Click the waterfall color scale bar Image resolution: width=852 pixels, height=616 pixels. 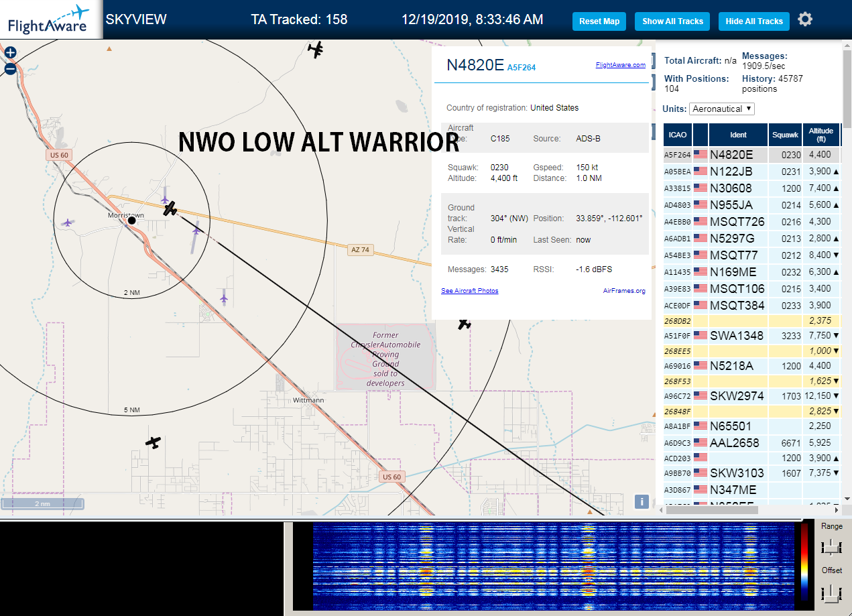point(804,560)
